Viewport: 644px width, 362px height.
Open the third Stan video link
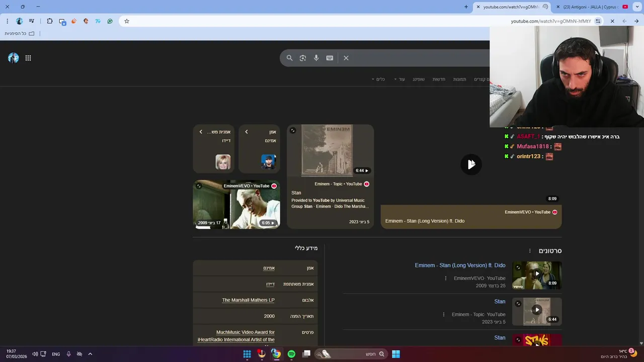(500, 338)
